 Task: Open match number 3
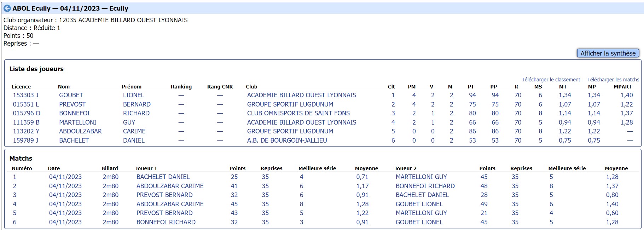pyautogui.click(x=14, y=195)
